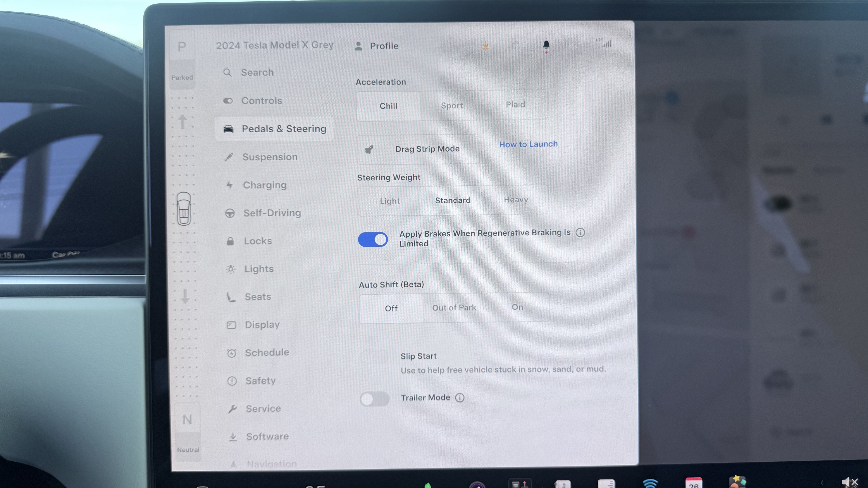
Task: Activate Drag Strip Mode button
Action: pyautogui.click(x=418, y=149)
